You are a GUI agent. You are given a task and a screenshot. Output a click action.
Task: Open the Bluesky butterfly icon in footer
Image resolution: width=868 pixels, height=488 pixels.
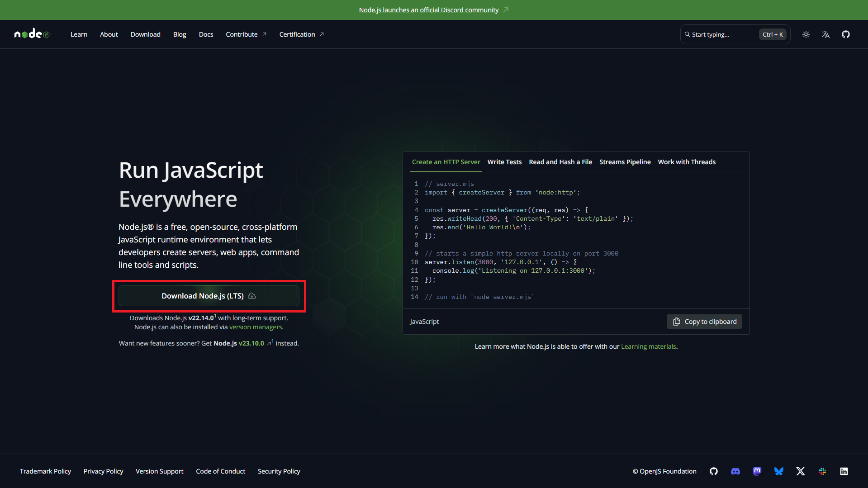[779, 471]
